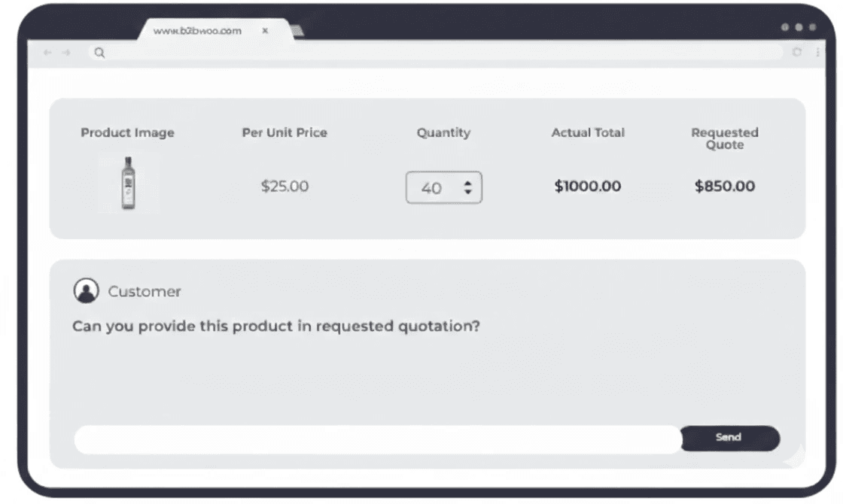Open the browser three-dot menu
The image size is (843, 504).
(x=817, y=52)
